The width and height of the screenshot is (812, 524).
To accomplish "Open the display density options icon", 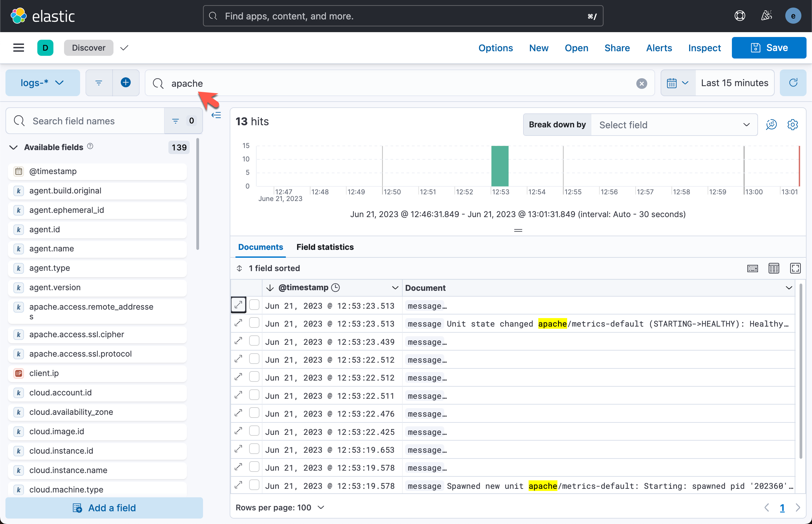I will click(x=773, y=268).
